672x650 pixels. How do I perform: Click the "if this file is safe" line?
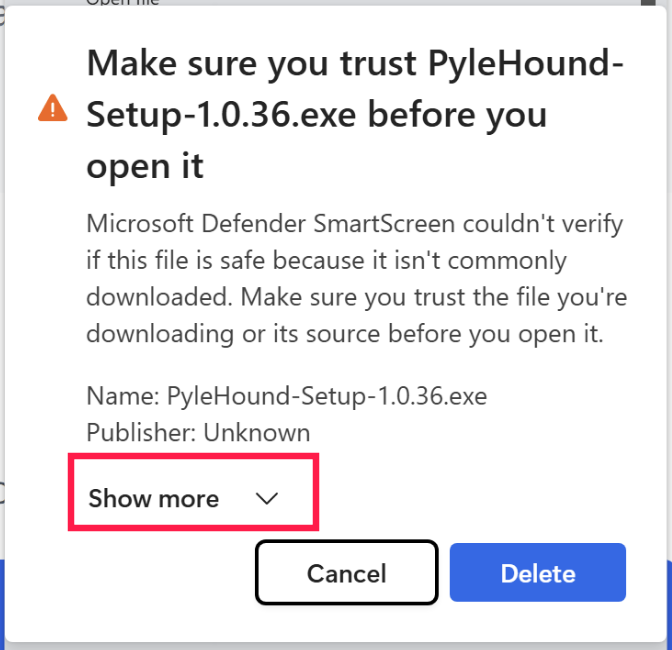pos(326,260)
